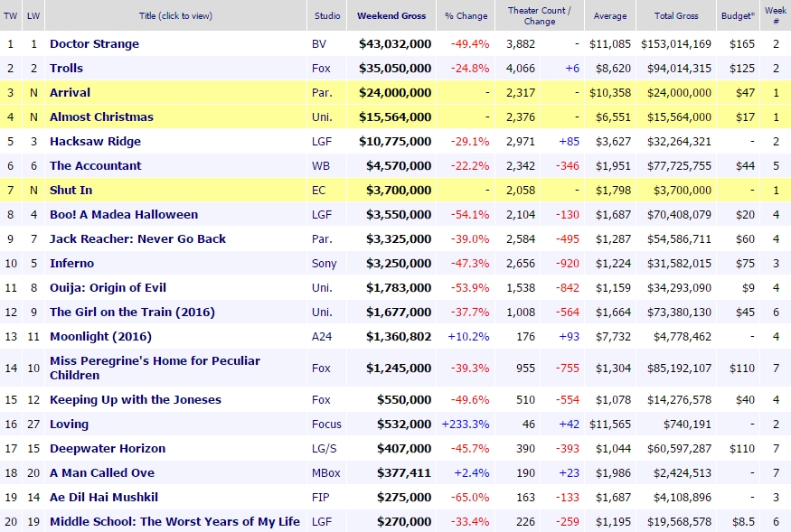Click the FIP studio for Ae Dil Hai Mushkil
Screen dimensions: 791x532
(320, 497)
